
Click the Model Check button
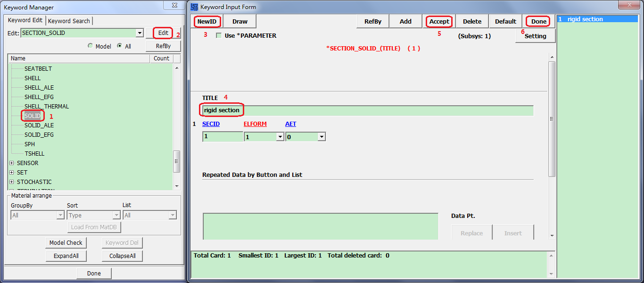(x=66, y=243)
